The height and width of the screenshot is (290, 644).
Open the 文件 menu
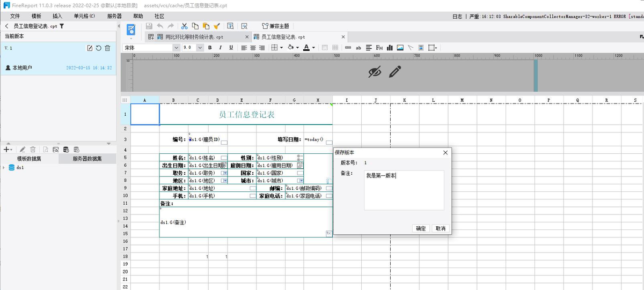pyautogui.click(x=15, y=16)
